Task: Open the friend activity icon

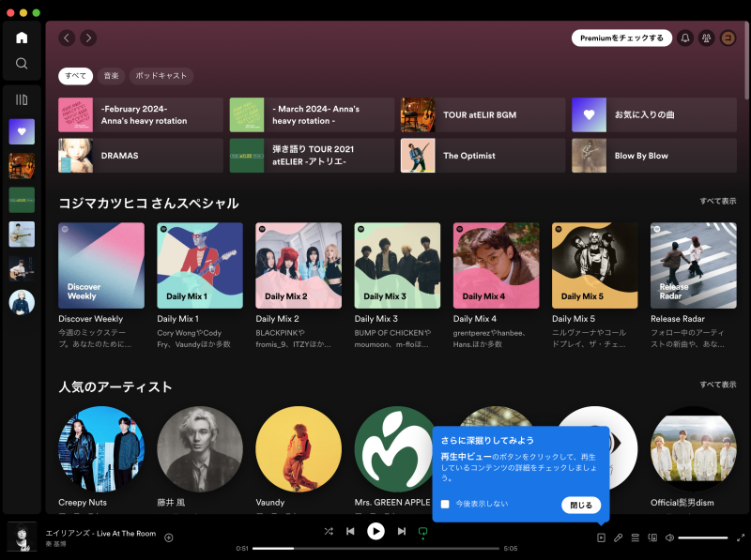Action: (707, 38)
